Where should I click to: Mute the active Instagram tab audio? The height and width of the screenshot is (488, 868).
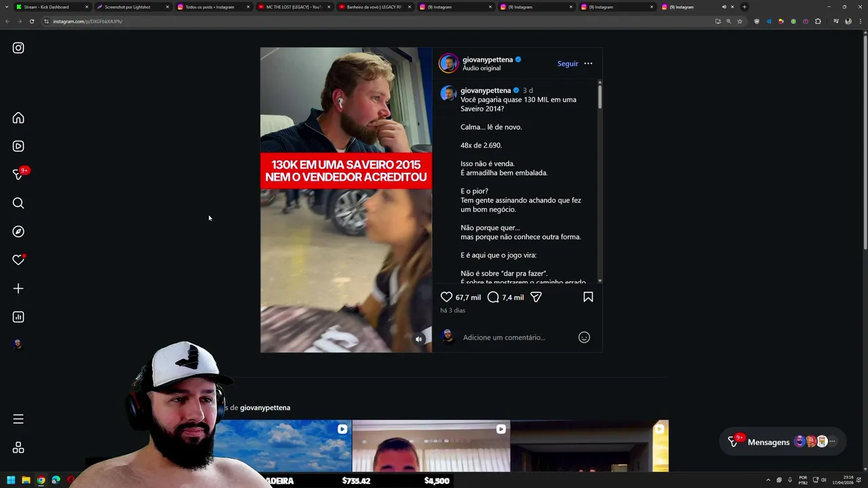(724, 7)
